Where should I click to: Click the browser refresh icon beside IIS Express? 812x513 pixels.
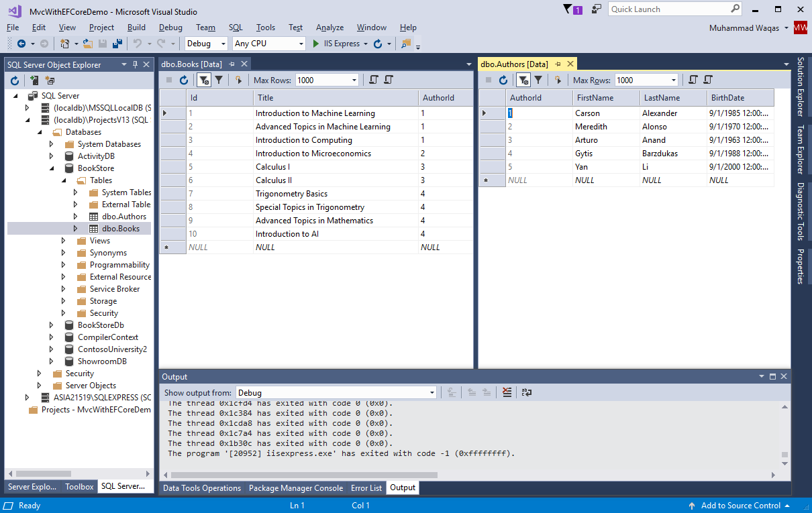(x=378, y=44)
